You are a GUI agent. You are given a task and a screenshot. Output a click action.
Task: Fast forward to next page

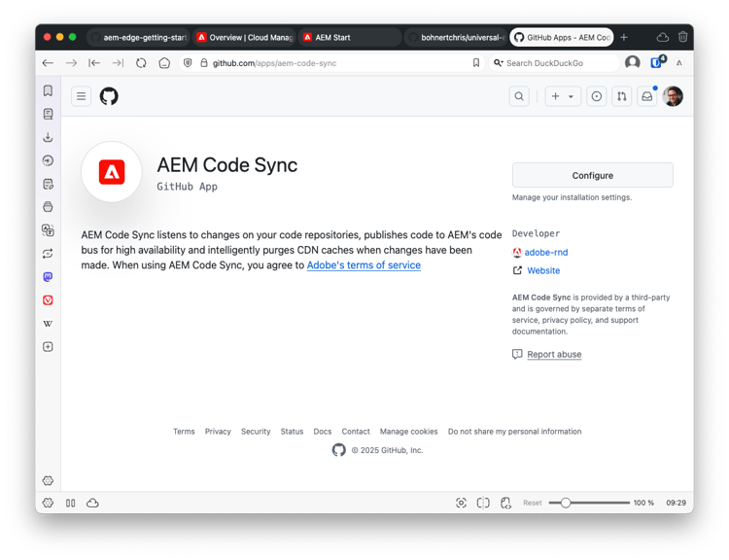coord(118,63)
